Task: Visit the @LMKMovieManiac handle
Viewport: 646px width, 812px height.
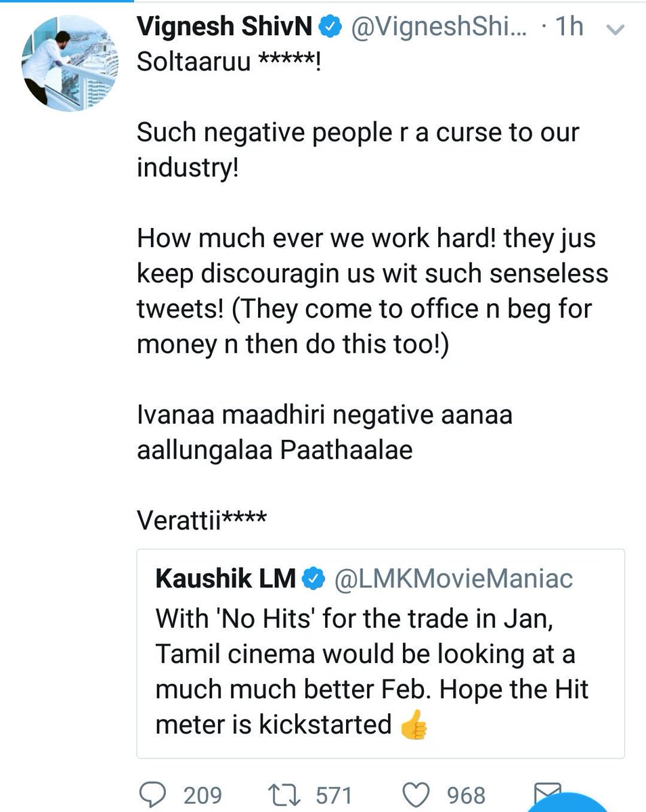Action: point(450,579)
